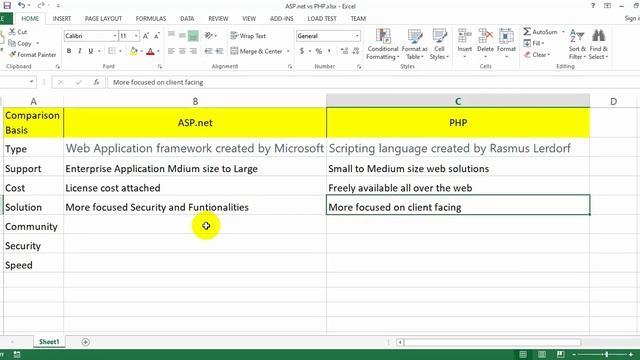Click the Insert Function fx button
This screenshot has height=360, width=640.
point(96,82)
